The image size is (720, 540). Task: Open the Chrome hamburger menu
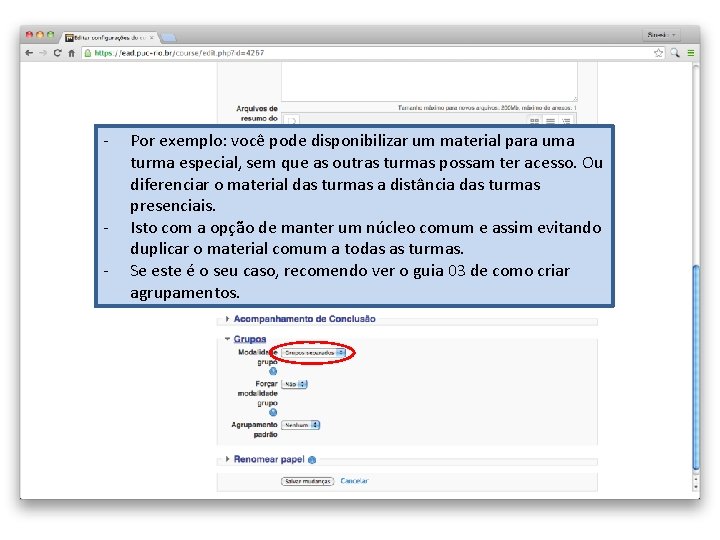point(691,53)
